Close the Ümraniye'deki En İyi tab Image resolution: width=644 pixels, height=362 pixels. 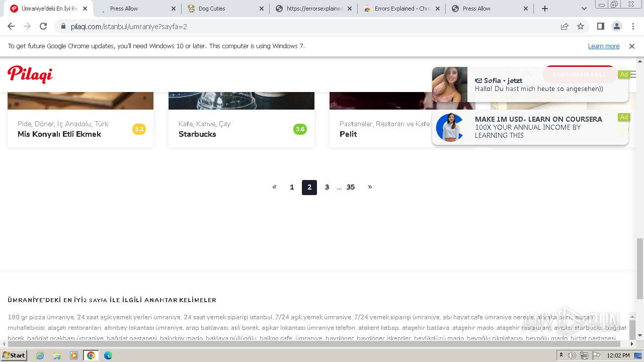[86, 9]
